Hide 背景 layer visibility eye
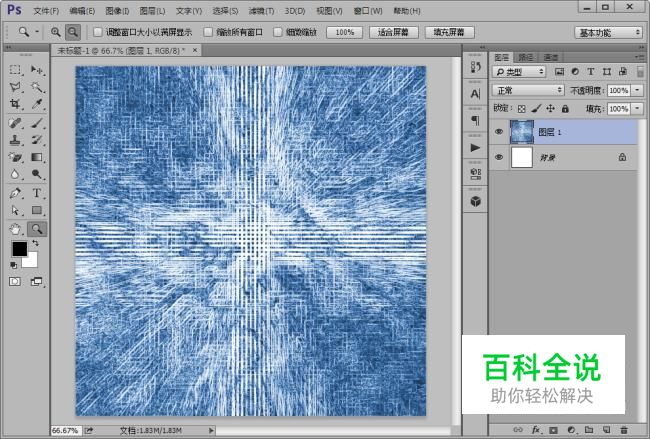The image size is (650, 439). coord(499,157)
